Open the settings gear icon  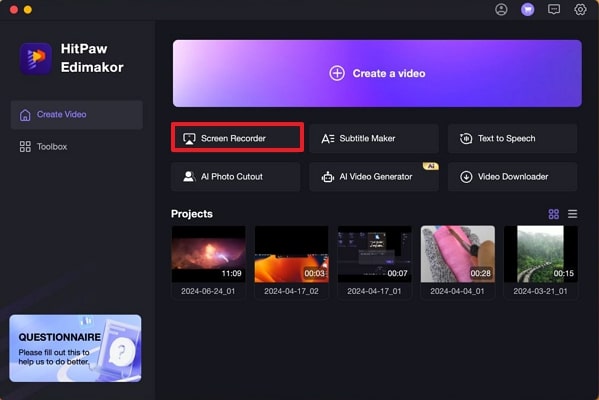coord(580,9)
